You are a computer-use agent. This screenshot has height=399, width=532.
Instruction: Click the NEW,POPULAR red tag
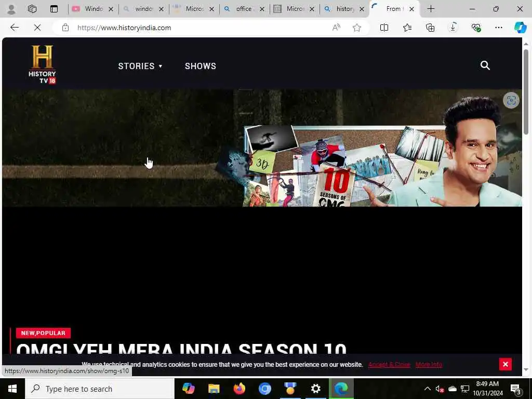43,333
